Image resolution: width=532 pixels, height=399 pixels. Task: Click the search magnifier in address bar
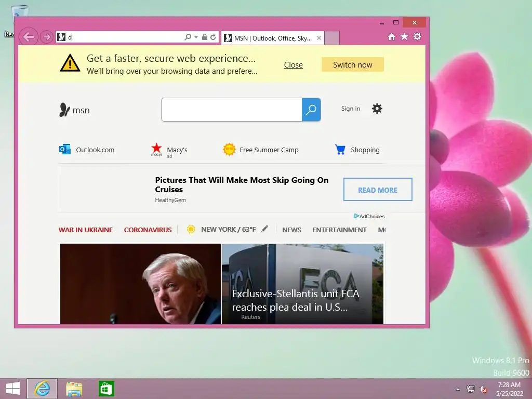(188, 37)
